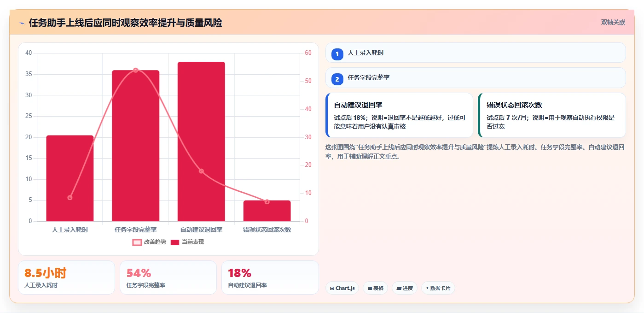Open list item 人工录入耗时

pos(476,53)
